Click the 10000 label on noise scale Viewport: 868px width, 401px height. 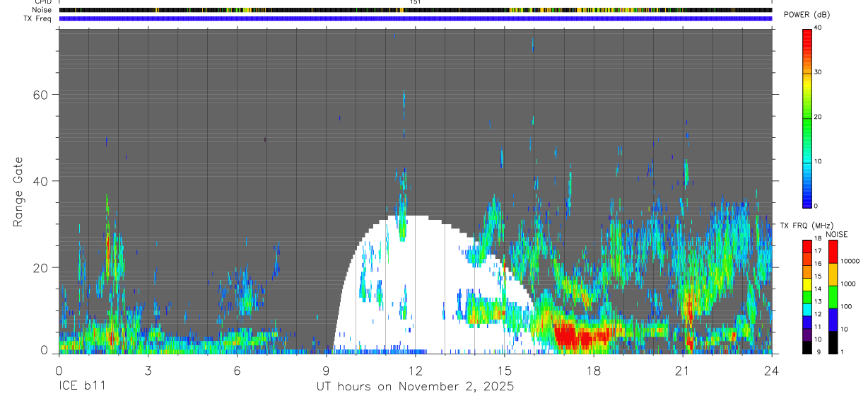852,261
